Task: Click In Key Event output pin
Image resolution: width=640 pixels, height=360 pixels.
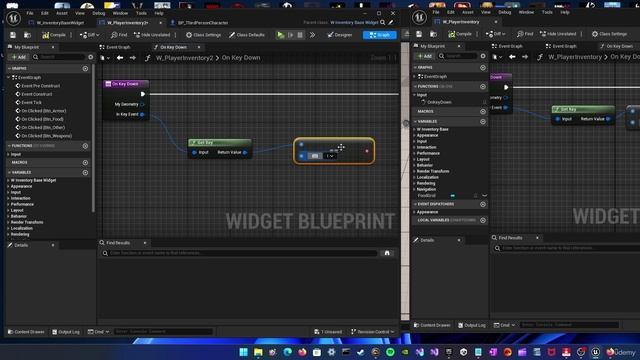Action: click(142, 114)
